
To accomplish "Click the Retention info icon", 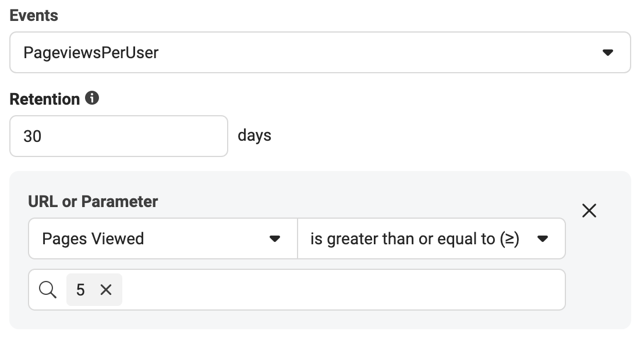I will tap(92, 98).
